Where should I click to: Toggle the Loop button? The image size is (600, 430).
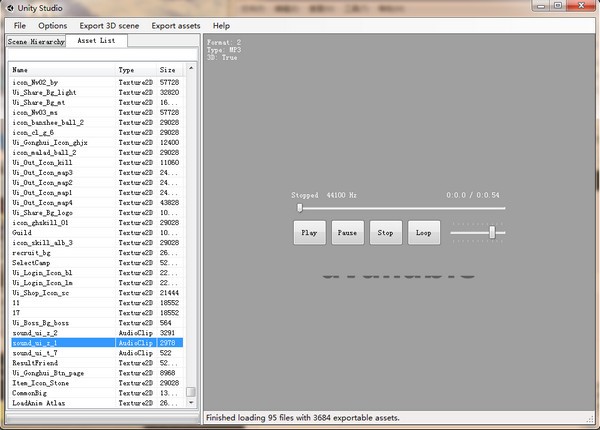click(x=424, y=233)
